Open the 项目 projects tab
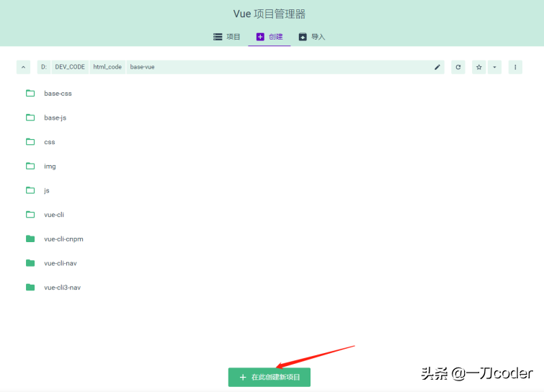544x392 pixels. 226,37
